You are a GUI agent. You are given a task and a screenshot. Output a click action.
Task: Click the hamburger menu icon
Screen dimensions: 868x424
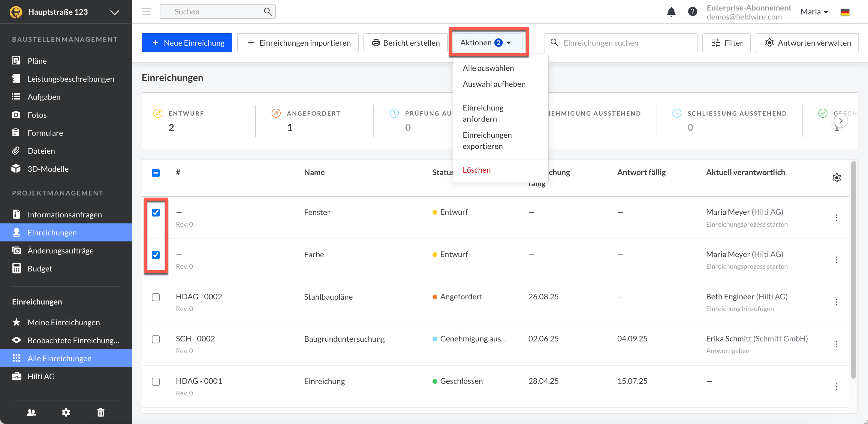click(146, 12)
